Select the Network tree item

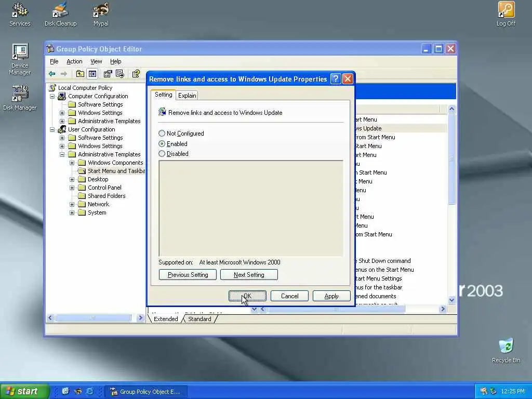98,204
